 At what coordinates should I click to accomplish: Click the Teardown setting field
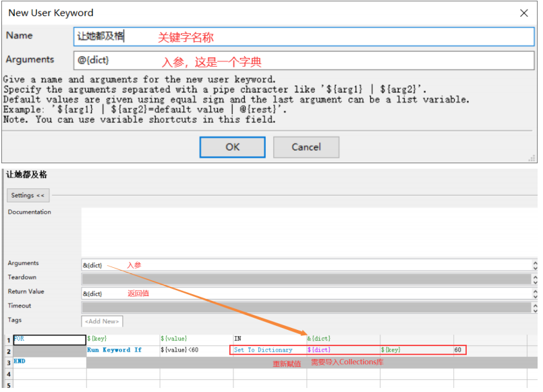click(307, 279)
